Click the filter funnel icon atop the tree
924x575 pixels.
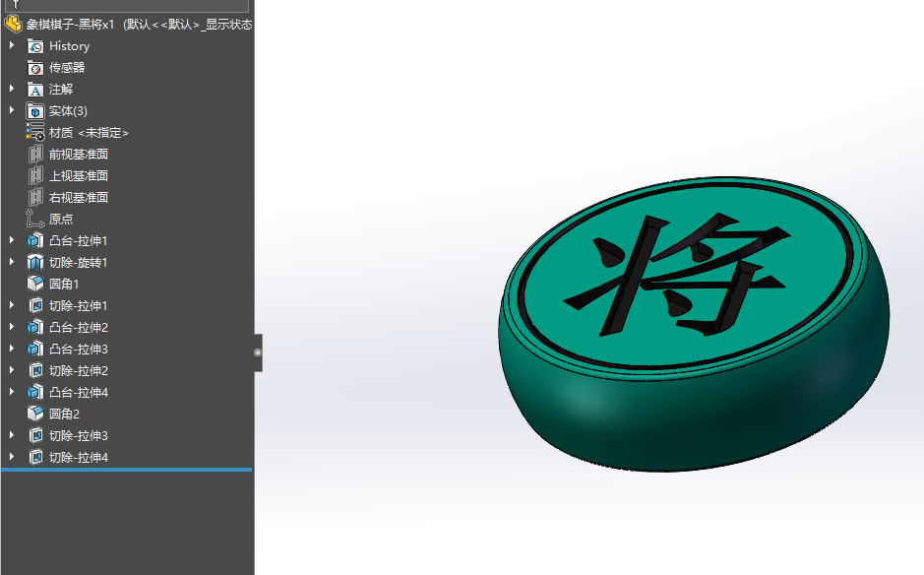16,4
